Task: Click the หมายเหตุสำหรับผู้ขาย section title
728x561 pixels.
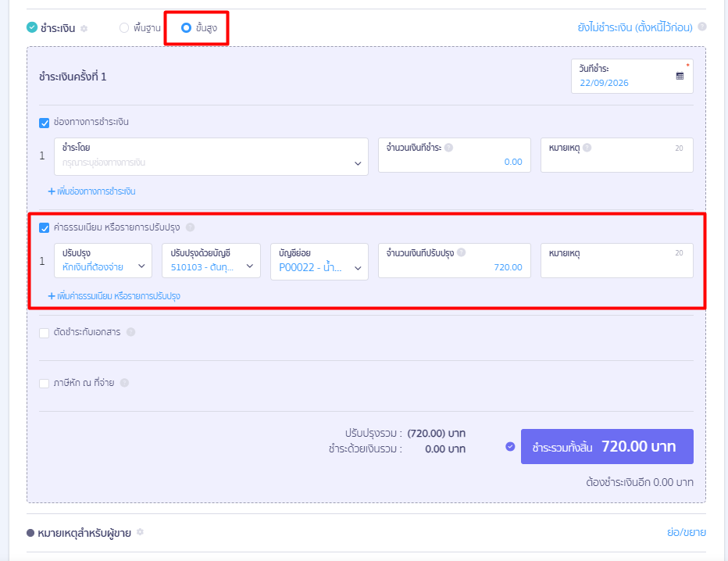Action: point(84,533)
